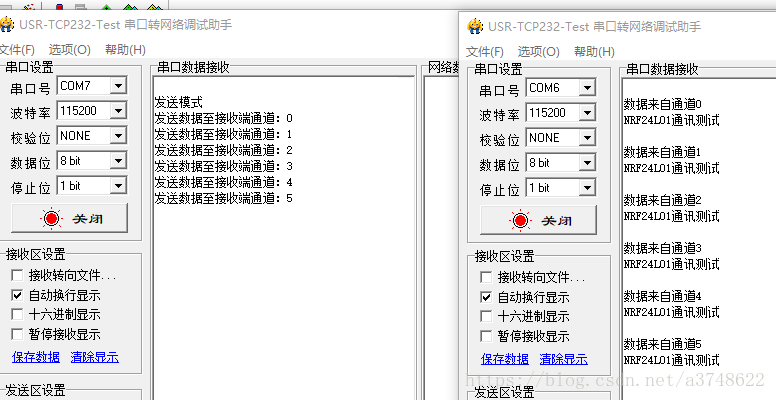Click the 发送模式 line in COM7 receive area
Image resolution: width=776 pixels, height=400 pixels.
[x=179, y=102]
